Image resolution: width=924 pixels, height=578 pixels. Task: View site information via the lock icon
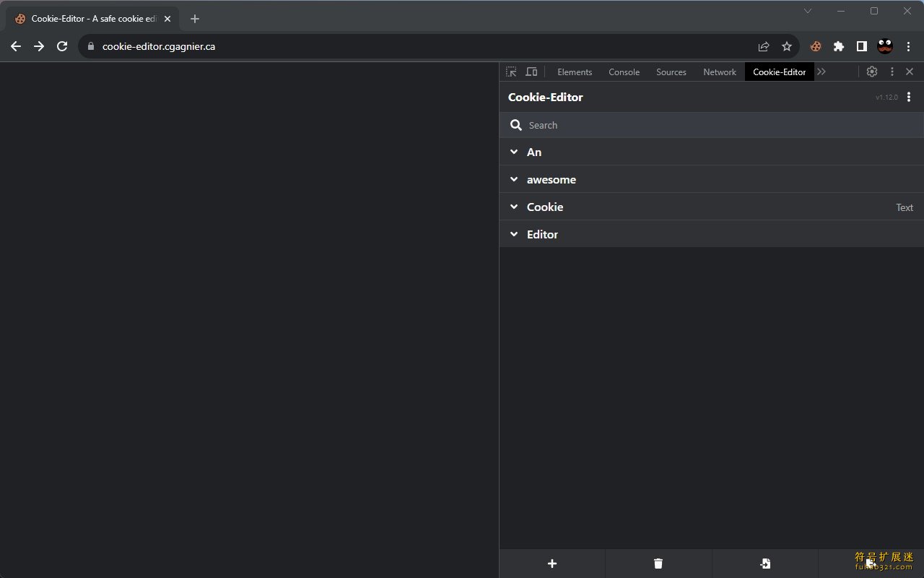[x=90, y=46]
